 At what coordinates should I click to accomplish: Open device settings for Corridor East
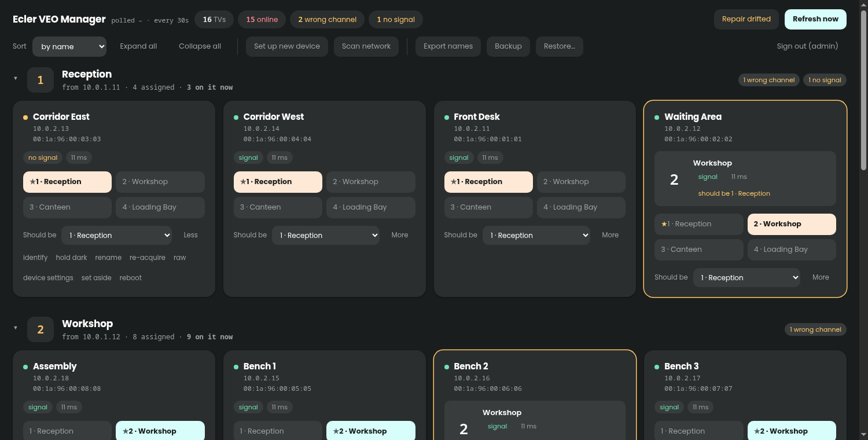(48, 278)
